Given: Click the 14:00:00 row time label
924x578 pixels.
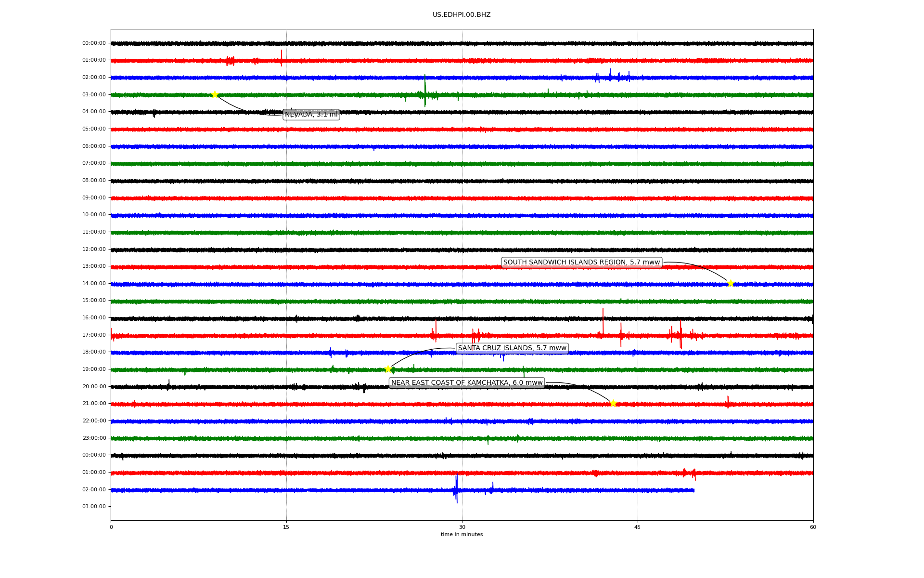Looking at the screenshot, I should click(94, 283).
